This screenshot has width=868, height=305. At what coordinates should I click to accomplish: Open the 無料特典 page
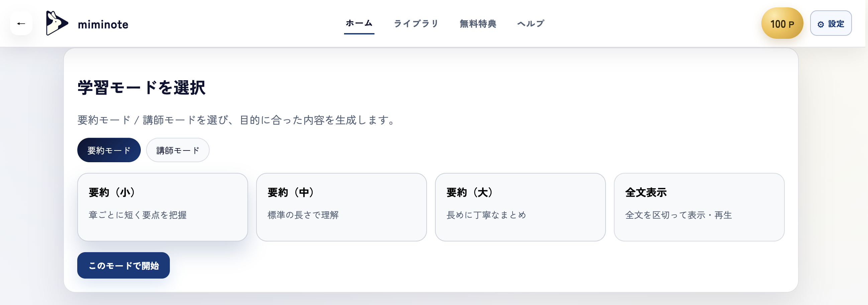pos(477,23)
